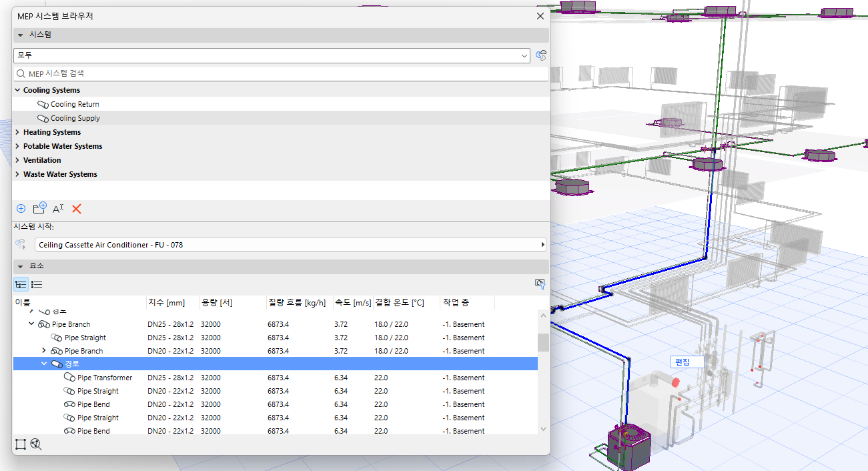The image size is (868, 471).
Task: Click the selection rectangle icon at panel bottom
Action: pos(21,444)
